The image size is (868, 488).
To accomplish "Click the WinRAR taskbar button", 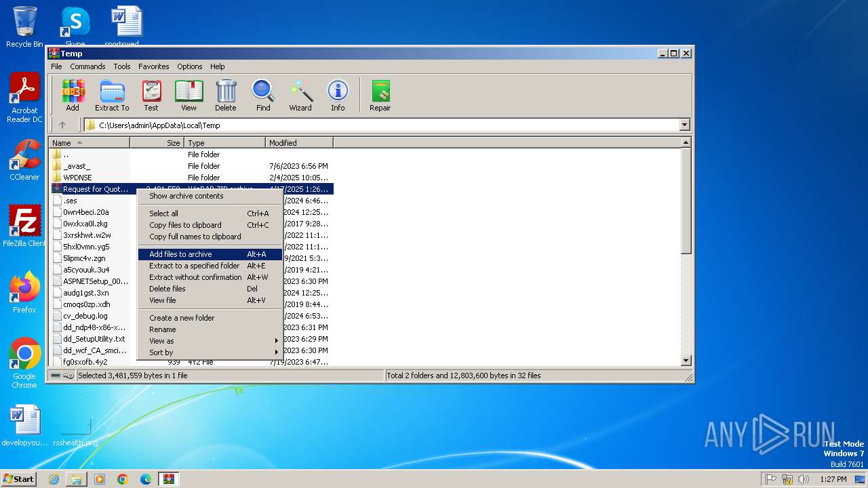I will [169, 479].
